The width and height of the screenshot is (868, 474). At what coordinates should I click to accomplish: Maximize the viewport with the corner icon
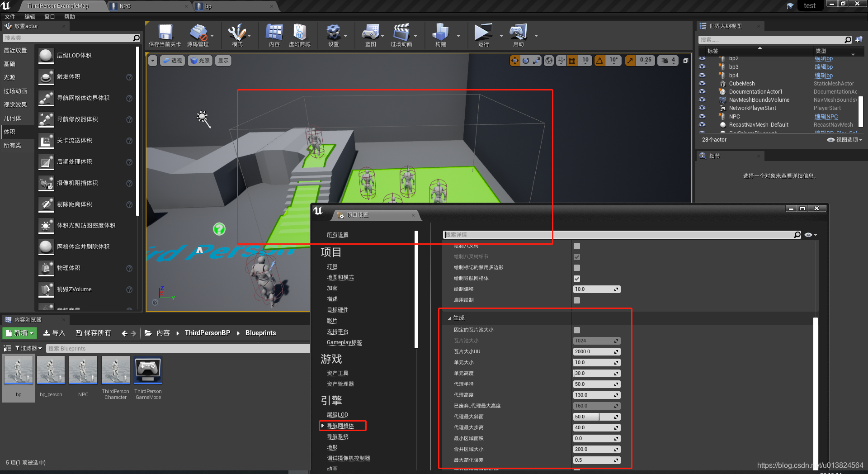(685, 61)
